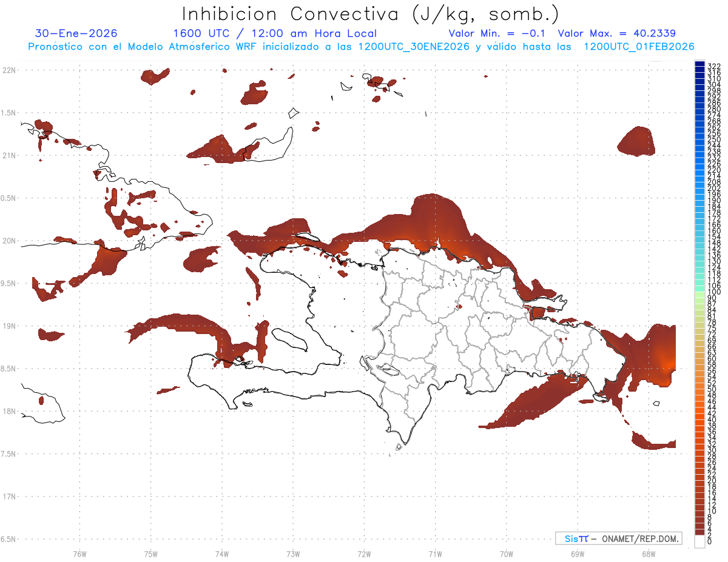The image size is (728, 562).
Task: Click the '1200UTC_30ENE2026' initialization timestamp
Action: click(414, 47)
